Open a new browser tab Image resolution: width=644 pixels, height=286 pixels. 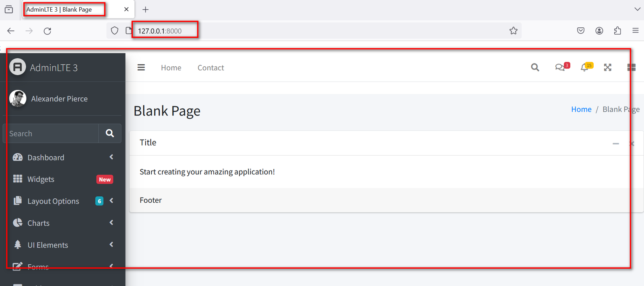pyautogui.click(x=146, y=9)
